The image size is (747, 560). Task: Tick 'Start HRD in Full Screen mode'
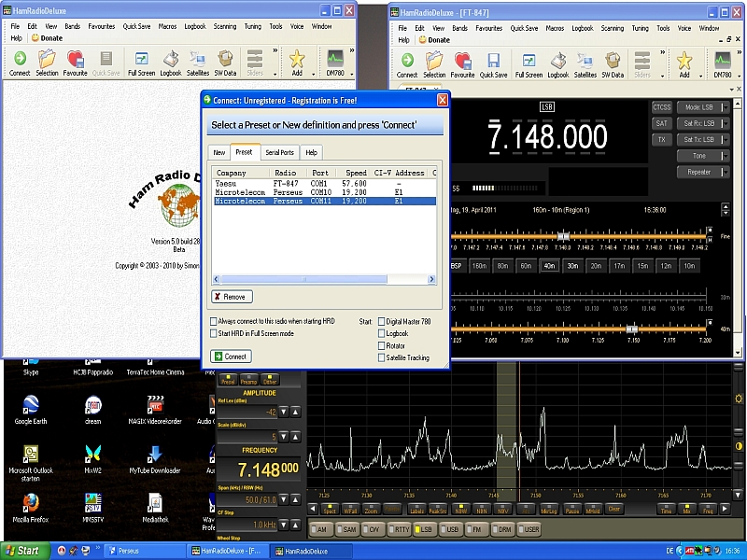click(214, 334)
